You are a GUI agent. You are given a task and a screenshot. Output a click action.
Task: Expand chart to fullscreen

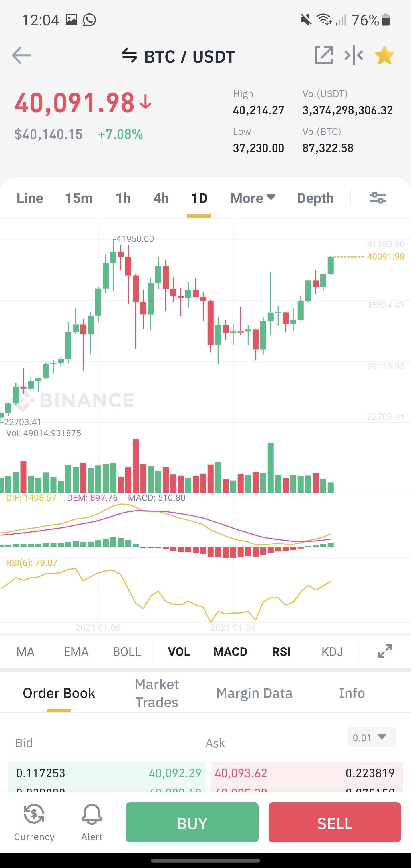point(385,651)
